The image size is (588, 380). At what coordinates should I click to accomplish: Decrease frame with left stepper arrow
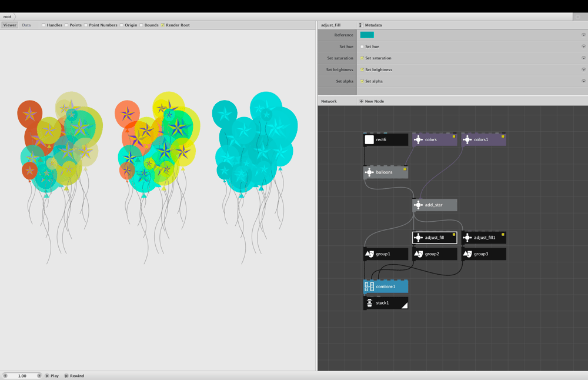pos(5,376)
